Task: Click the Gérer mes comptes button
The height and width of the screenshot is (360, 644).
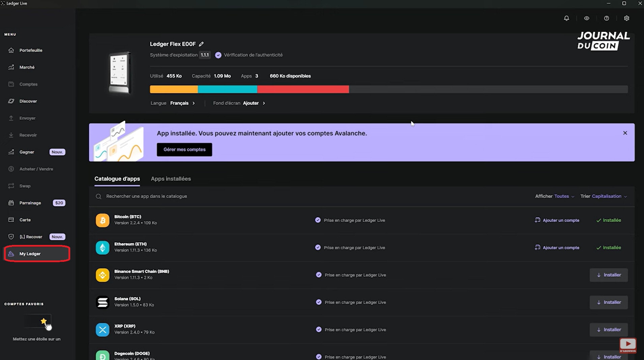Action: tap(184, 149)
